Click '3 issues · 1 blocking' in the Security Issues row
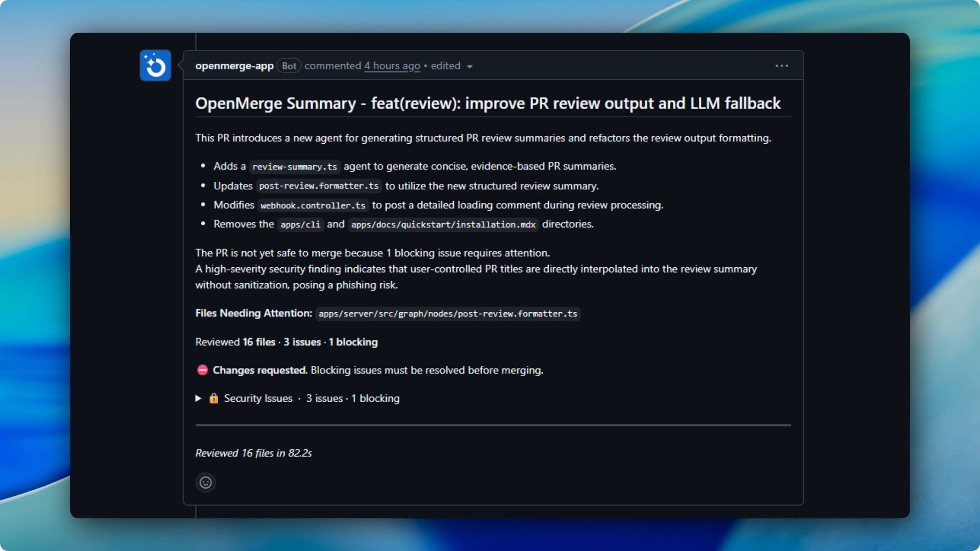The image size is (980, 551). point(353,398)
